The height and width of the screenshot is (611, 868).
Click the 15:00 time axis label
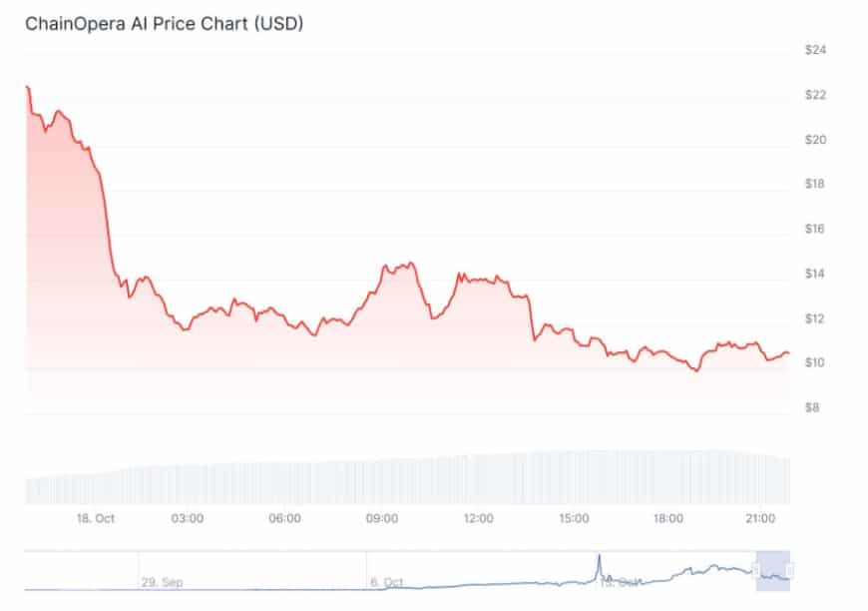click(x=573, y=518)
